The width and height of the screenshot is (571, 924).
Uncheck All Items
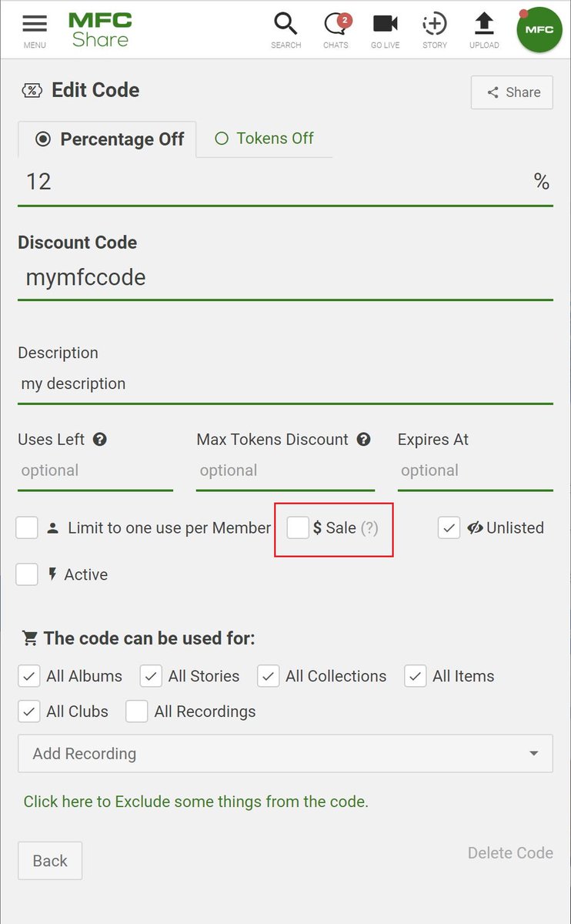tap(415, 676)
